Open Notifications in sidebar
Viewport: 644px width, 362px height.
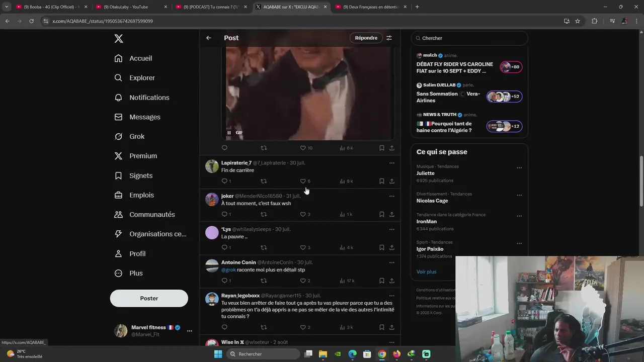142,98
